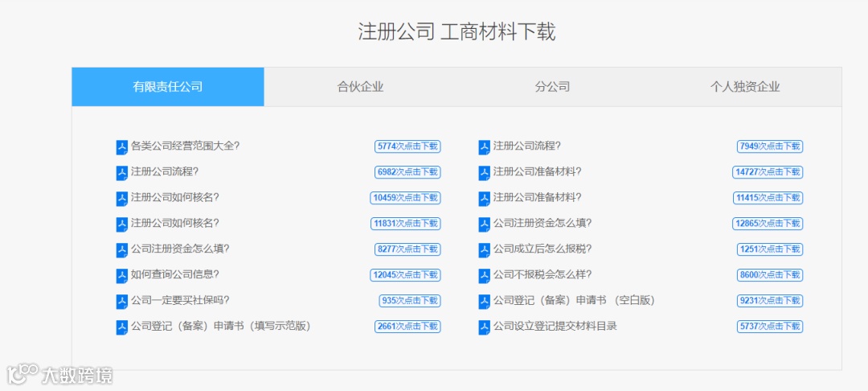Screen dimensions: 868x391
Task: Open 注册公司如何核名? link with 11831 downloads
Action: pyautogui.click(x=175, y=223)
